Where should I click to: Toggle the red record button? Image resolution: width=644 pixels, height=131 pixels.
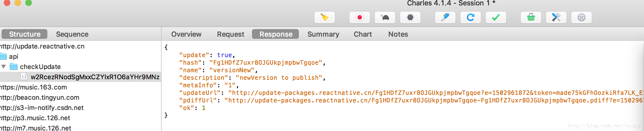[359, 18]
